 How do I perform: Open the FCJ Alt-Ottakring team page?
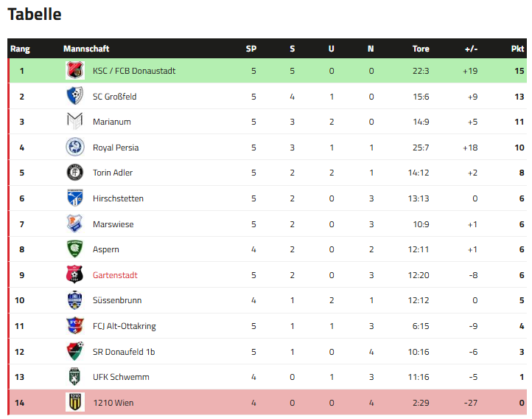(125, 326)
